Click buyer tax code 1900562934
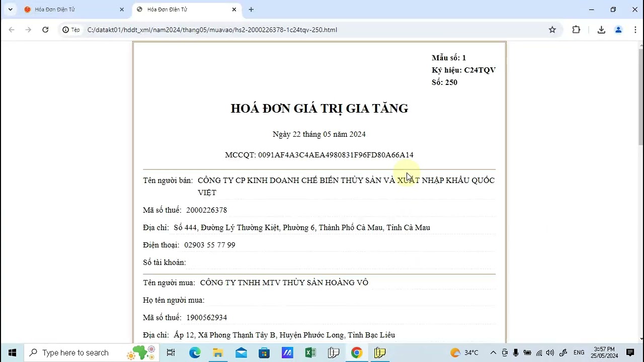Viewport: 644px width, 362px height. [x=206, y=318]
